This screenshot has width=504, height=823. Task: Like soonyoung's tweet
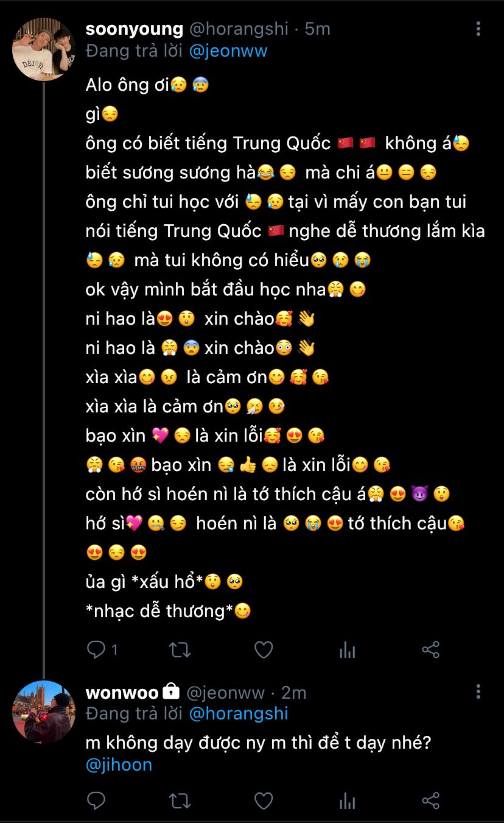pyautogui.click(x=263, y=650)
